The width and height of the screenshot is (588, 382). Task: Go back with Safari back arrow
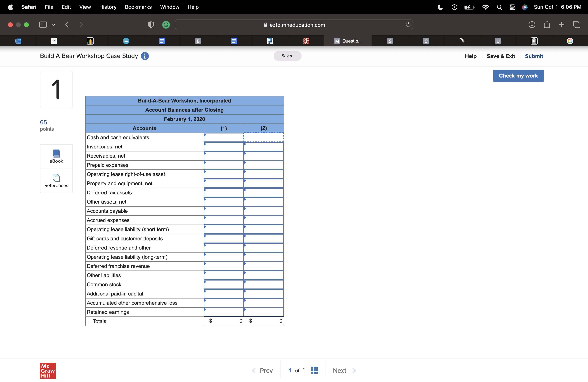pyautogui.click(x=67, y=25)
